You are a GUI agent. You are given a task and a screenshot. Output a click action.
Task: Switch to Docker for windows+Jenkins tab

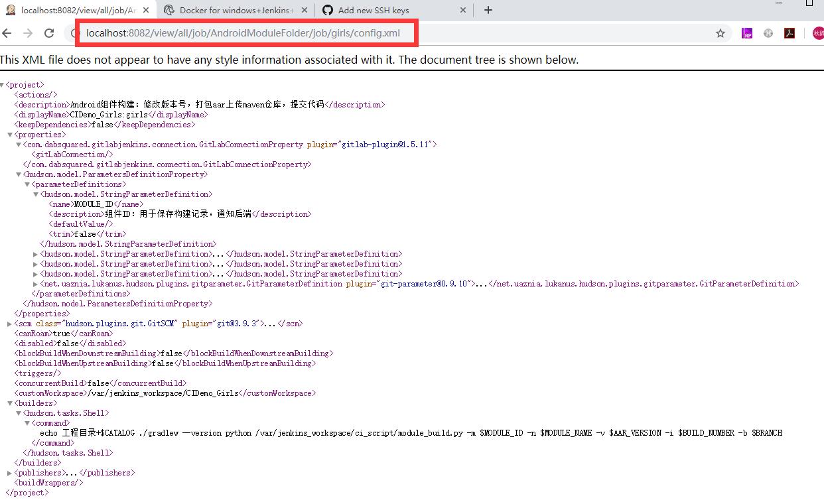237,10
